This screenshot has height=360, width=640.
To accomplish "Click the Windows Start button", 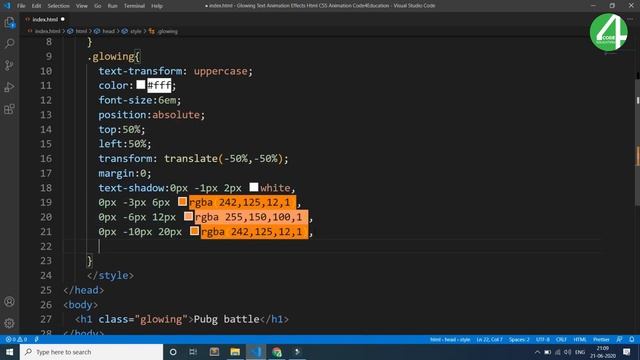I will (x=9, y=352).
